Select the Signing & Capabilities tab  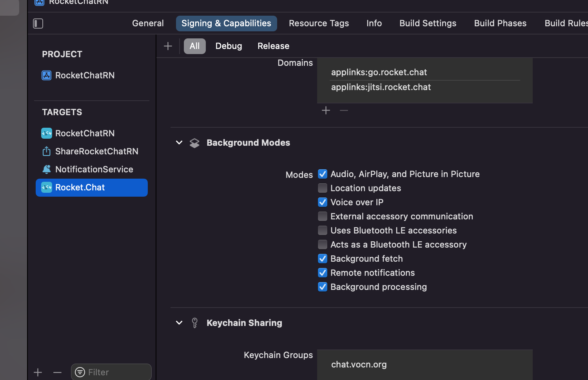(227, 24)
